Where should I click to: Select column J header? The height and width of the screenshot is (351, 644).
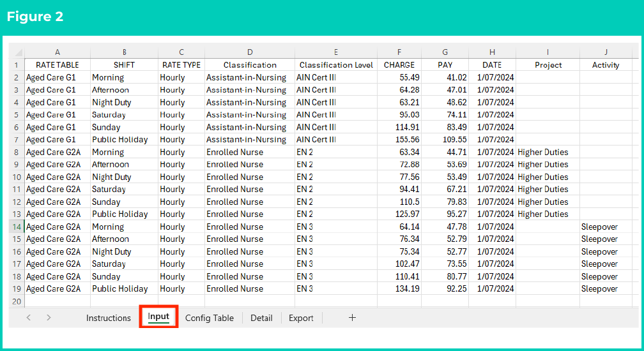coord(606,52)
